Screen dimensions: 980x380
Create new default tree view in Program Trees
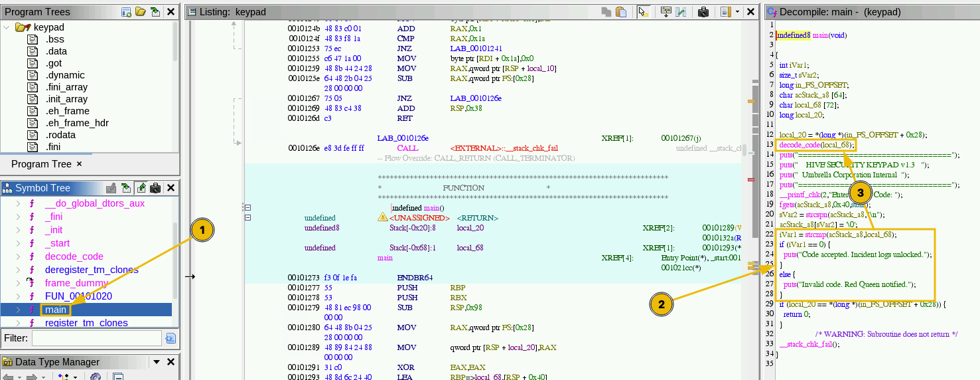pos(127,11)
